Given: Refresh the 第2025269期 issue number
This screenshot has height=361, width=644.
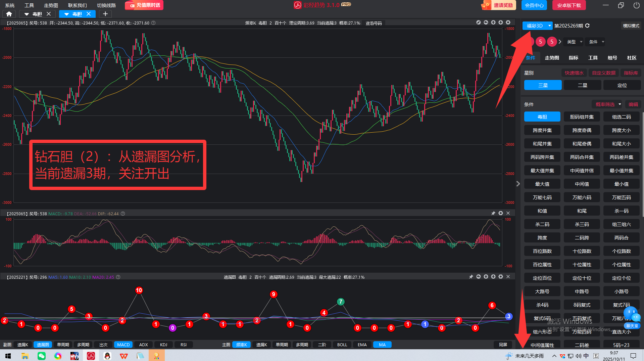Looking at the screenshot, I should click(x=587, y=26).
